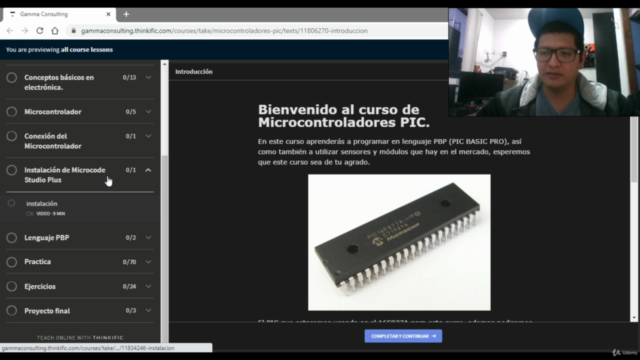Viewport: 640px width, 360px height.
Task: Expand Conceptos básicos en electrónica chevron
Action: (x=148, y=78)
